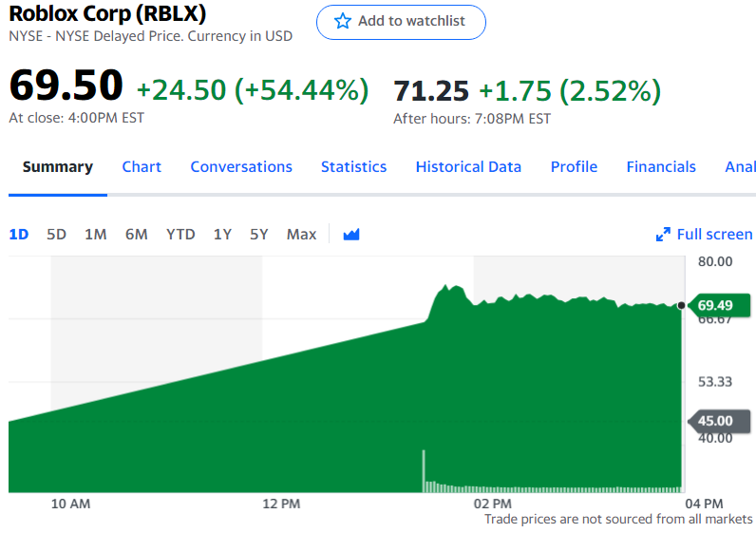Click the volume spike bar on the chart

(424, 471)
